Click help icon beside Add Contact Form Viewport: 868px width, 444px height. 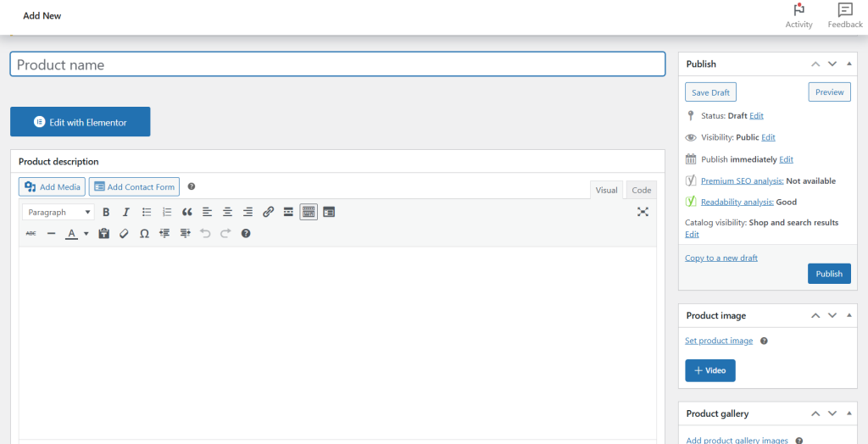192,186
